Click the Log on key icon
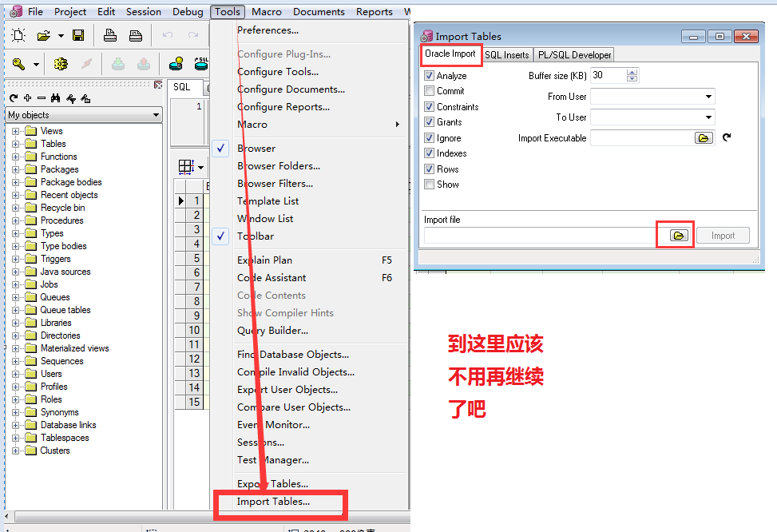The image size is (777, 532). [x=18, y=64]
